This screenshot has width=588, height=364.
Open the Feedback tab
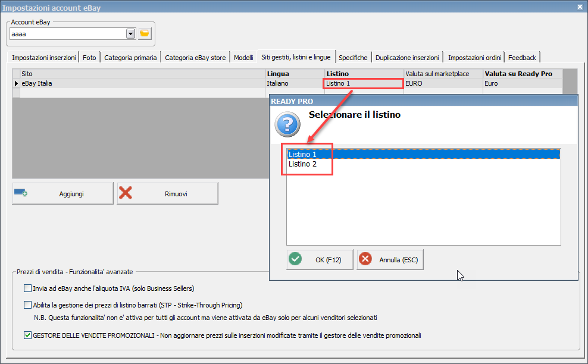[522, 57]
